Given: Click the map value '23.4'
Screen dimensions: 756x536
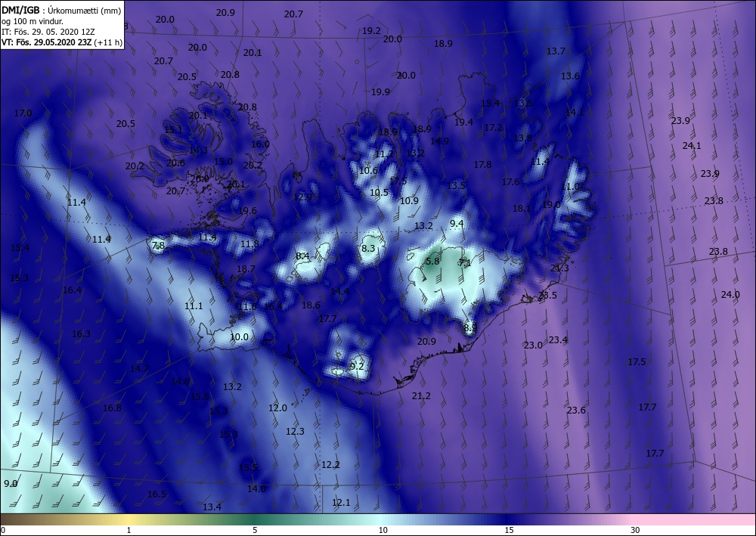Looking at the screenshot, I should click(558, 340).
